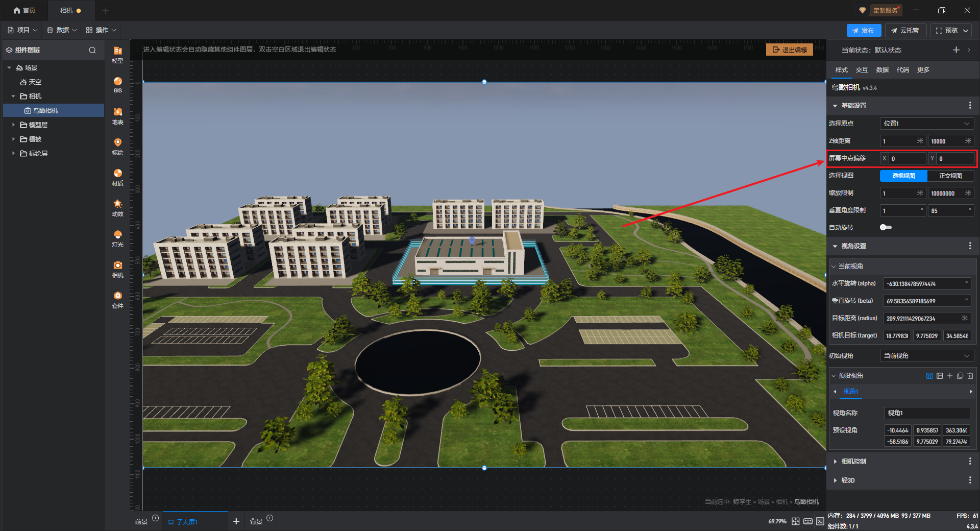980x531 pixels.
Task: Select the 动效 (Effects) icon
Action: point(117,207)
